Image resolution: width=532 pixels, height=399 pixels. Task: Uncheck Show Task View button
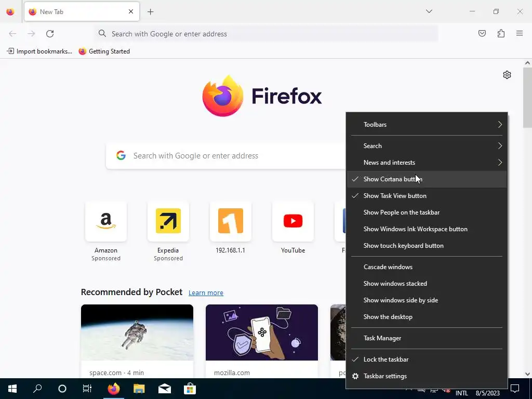(427, 196)
